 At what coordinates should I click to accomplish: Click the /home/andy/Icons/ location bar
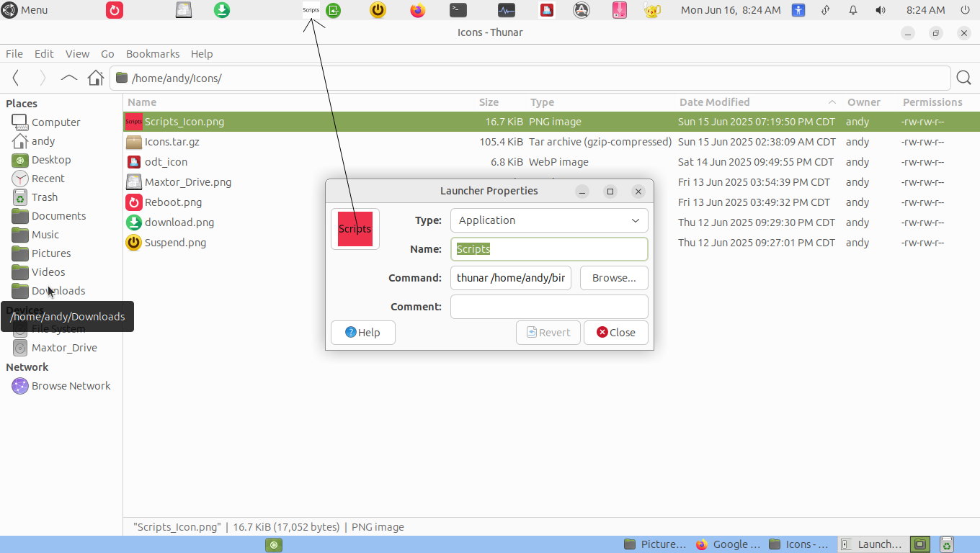click(x=530, y=78)
